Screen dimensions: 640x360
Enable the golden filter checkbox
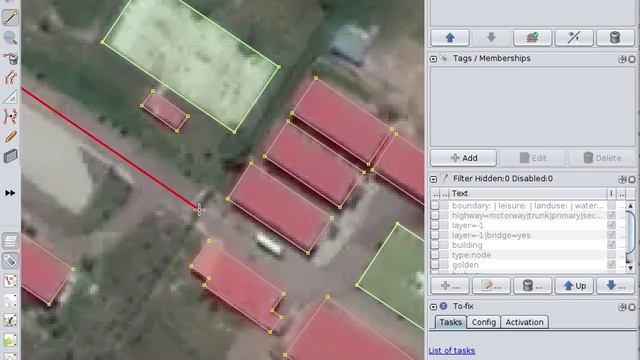click(435, 264)
